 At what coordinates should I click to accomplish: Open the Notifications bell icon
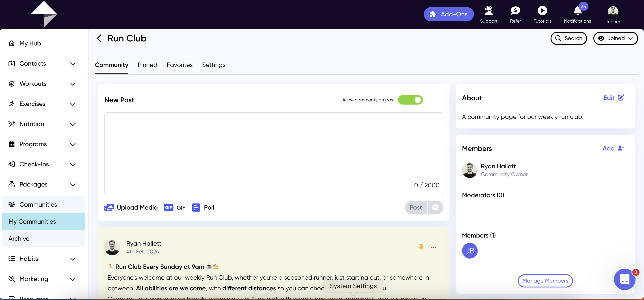pyautogui.click(x=577, y=11)
